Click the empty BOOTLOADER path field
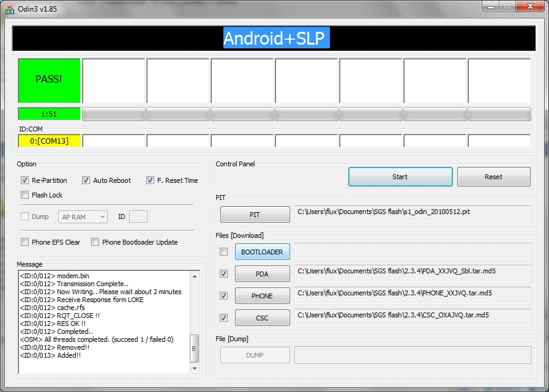This screenshot has width=549, height=392. tap(413, 251)
